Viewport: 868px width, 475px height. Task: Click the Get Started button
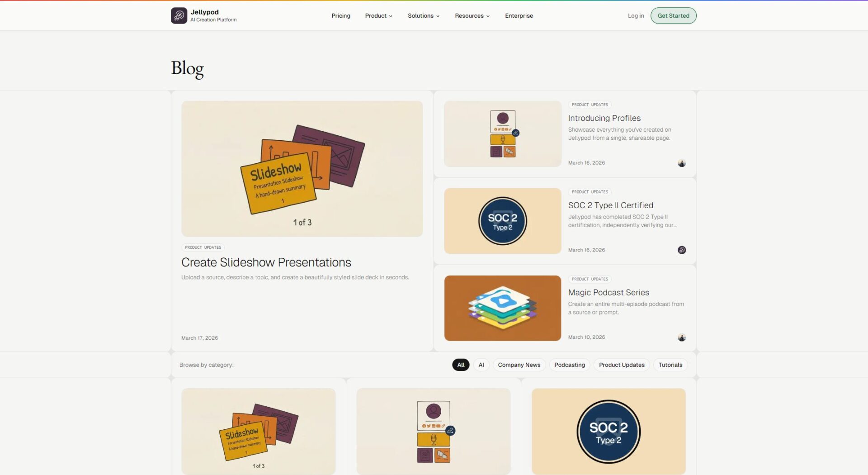(x=673, y=16)
